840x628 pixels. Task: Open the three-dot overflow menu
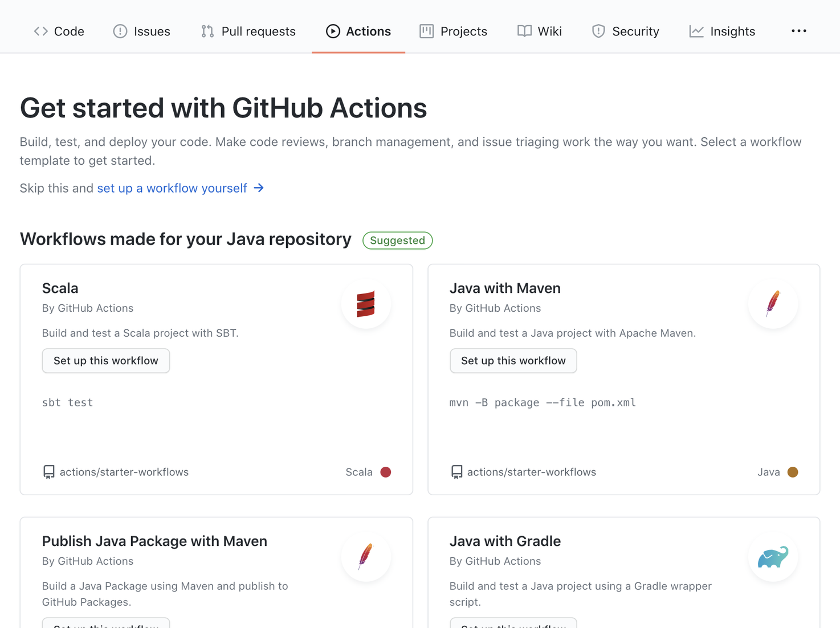[799, 31]
